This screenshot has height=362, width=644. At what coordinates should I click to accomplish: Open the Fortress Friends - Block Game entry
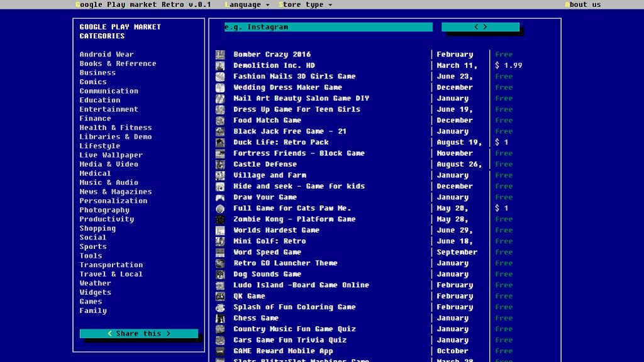(x=299, y=153)
